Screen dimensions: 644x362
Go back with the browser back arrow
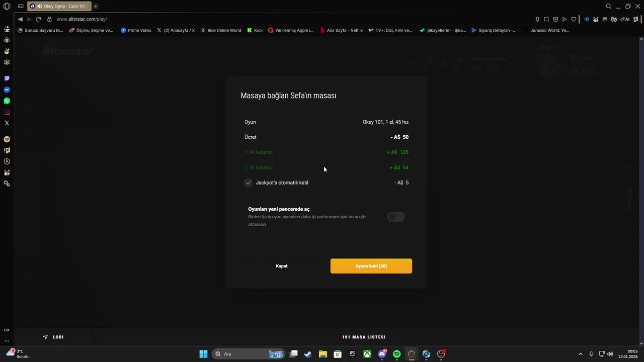click(20, 19)
